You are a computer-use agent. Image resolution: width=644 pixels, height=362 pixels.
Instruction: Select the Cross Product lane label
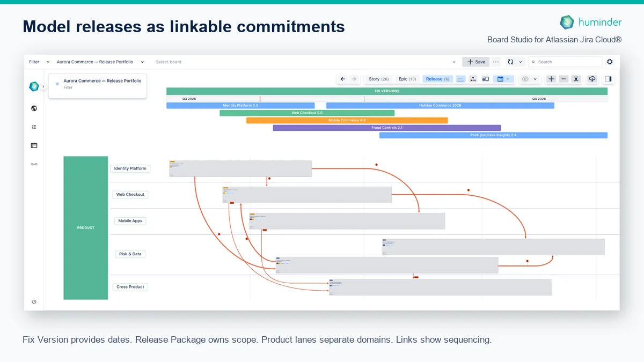[130, 287]
